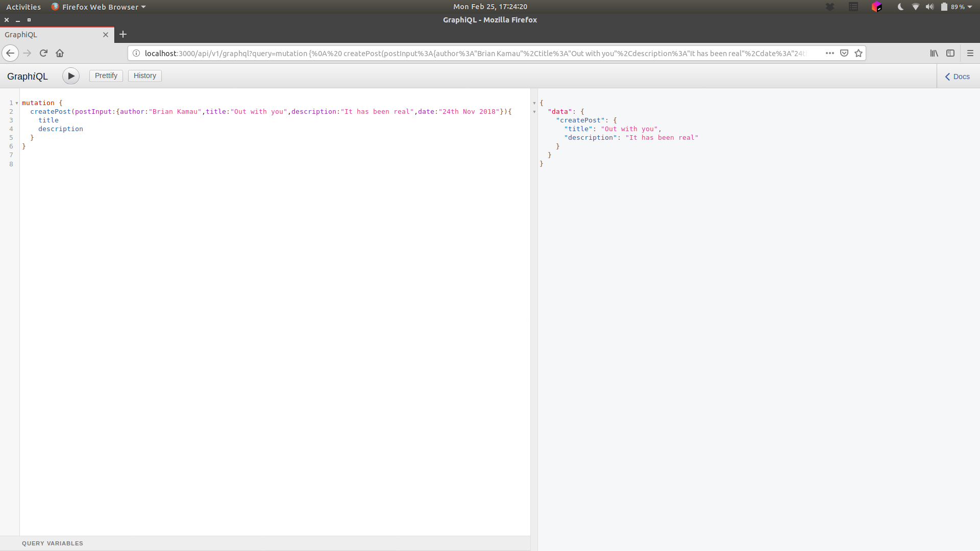Collapse the "data" object in results
Screen dimensions: 980x551
click(534, 112)
